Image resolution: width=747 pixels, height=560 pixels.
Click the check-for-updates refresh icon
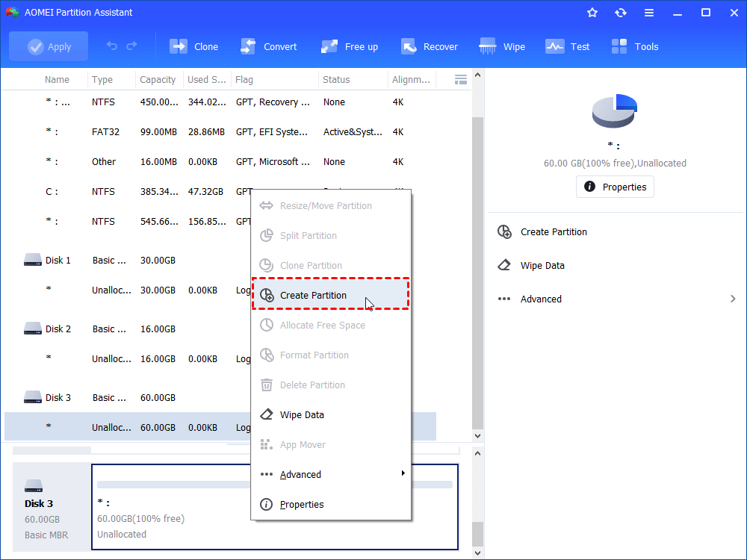(621, 12)
